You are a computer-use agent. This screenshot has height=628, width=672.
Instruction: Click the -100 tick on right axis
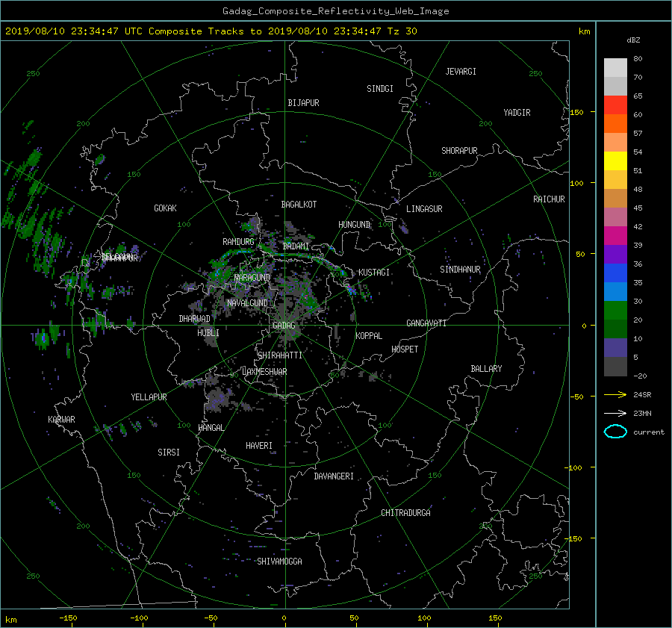(x=575, y=467)
